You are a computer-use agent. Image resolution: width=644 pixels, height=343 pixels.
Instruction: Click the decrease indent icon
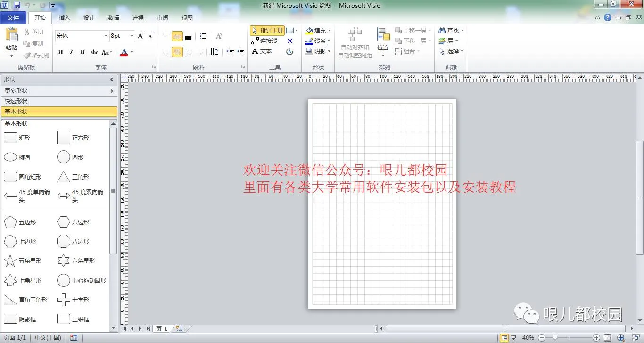230,52
